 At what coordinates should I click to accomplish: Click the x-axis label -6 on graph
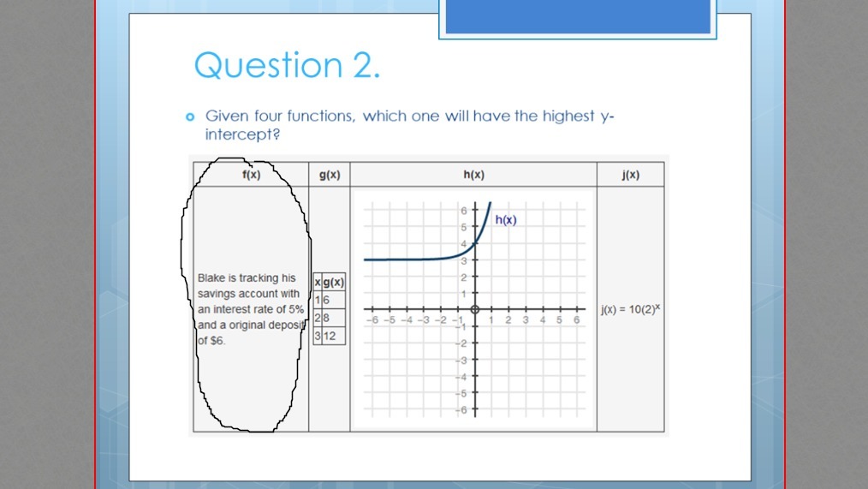(x=372, y=320)
